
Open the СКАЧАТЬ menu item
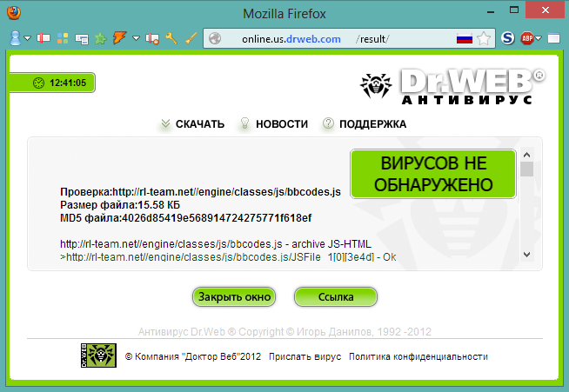coord(192,124)
